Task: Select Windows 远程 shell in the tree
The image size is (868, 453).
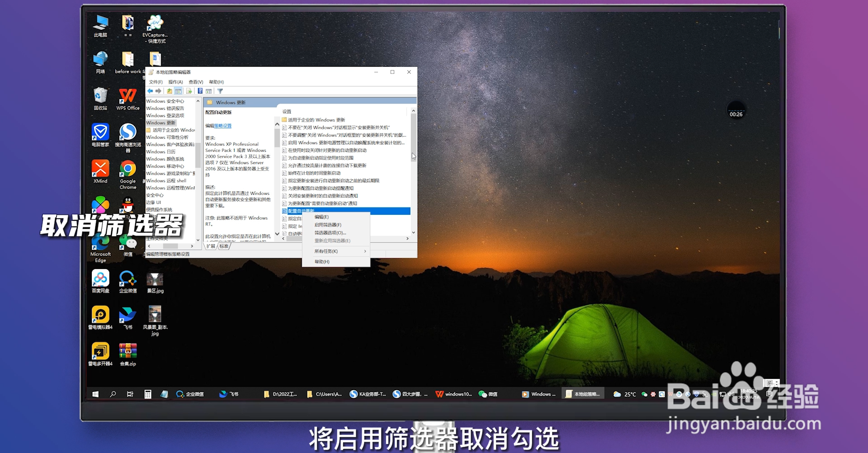Action: click(166, 181)
